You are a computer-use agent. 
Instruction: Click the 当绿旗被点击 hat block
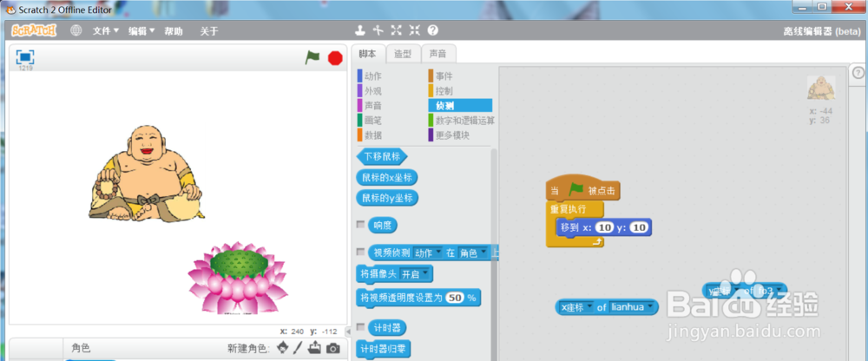(583, 190)
